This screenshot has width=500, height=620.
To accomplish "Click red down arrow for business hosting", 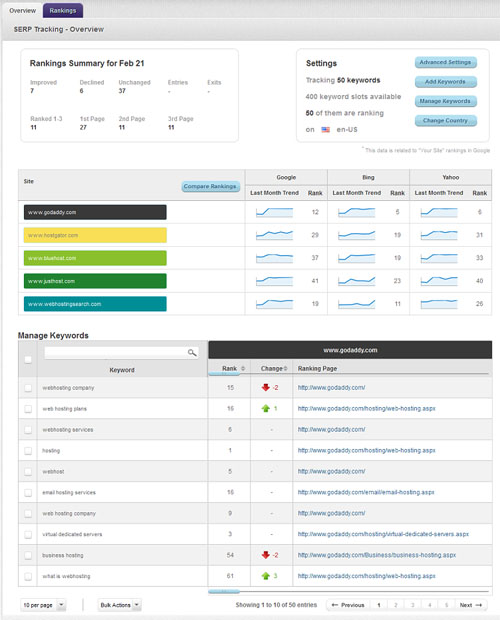I will [x=266, y=555].
